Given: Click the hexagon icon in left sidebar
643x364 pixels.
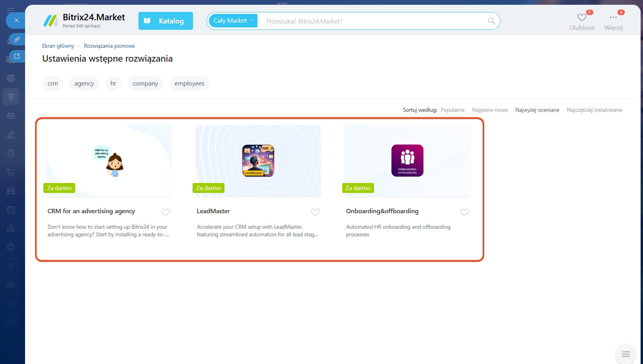Looking at the screenshot, I should tap(11, 247).
